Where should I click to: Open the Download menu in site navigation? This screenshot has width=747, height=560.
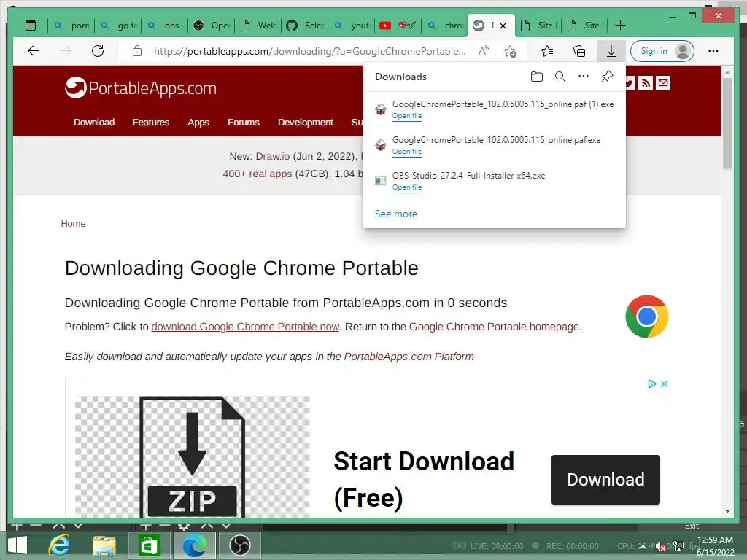(x=94, y=122)
